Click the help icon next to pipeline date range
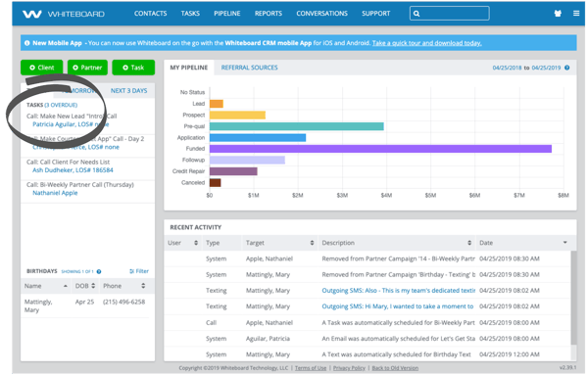Image resolution: width=588 pixels, height=375 pixels. [566, 68]
